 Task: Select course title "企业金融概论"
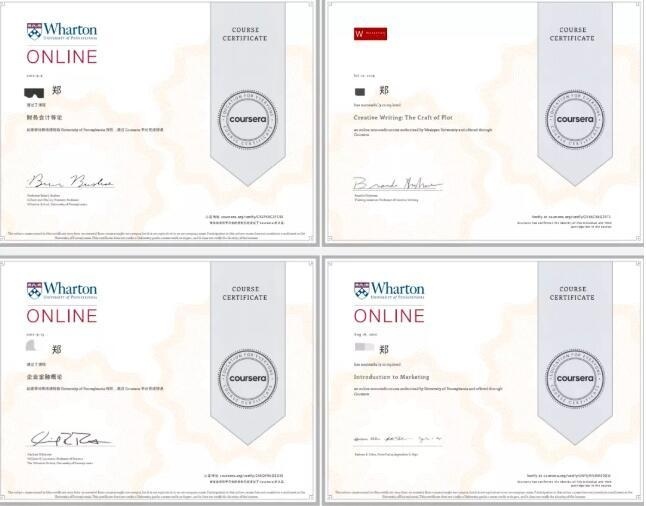point(44,377)
